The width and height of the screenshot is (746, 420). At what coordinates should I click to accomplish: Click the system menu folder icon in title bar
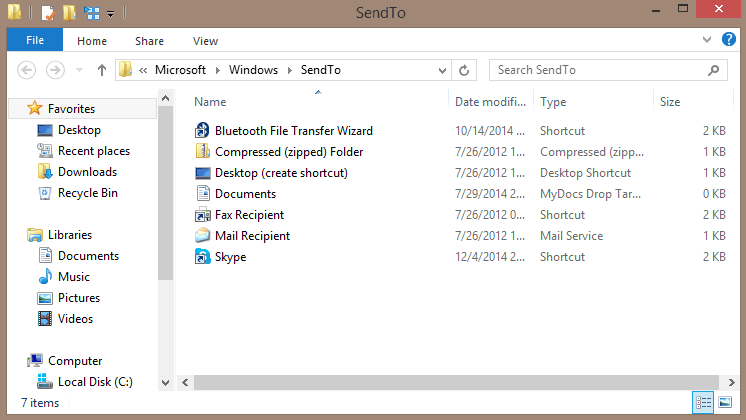pyautogui.click(x=15, y=12)
